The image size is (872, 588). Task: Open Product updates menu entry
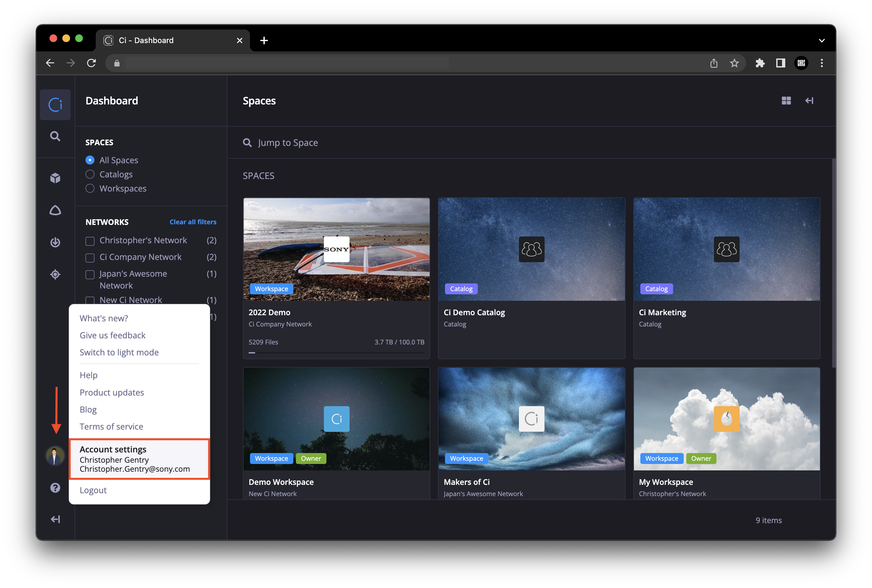point(112,392)
